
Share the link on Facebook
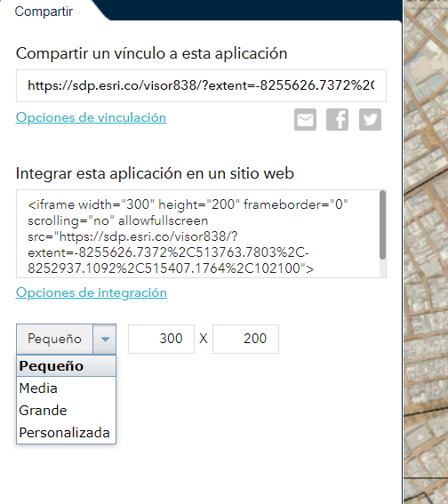tap(338, 120)
